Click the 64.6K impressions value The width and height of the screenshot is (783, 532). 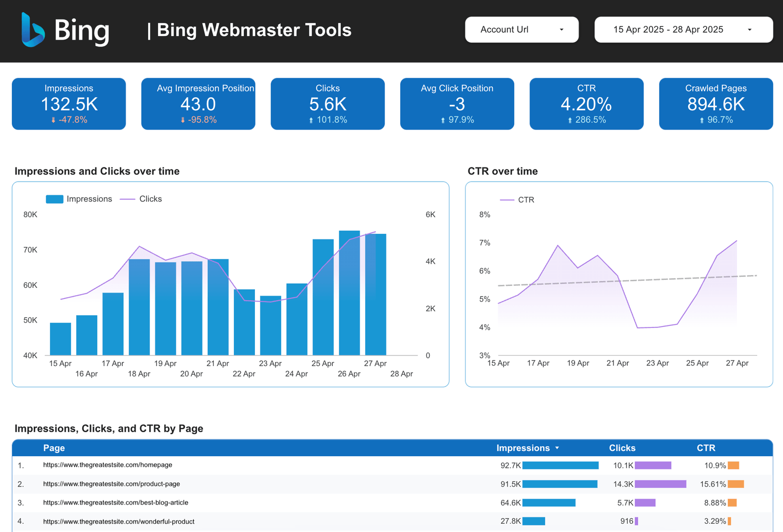[510, 503]
